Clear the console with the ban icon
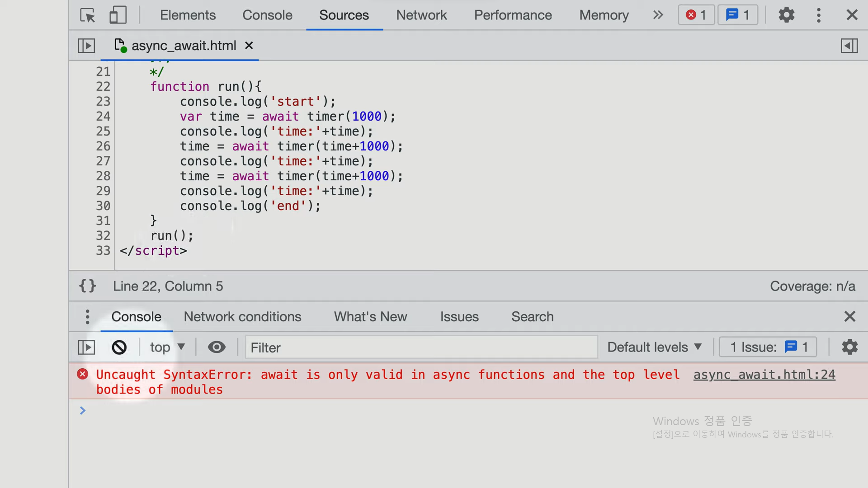868x488 pixels. click(119, 347)
